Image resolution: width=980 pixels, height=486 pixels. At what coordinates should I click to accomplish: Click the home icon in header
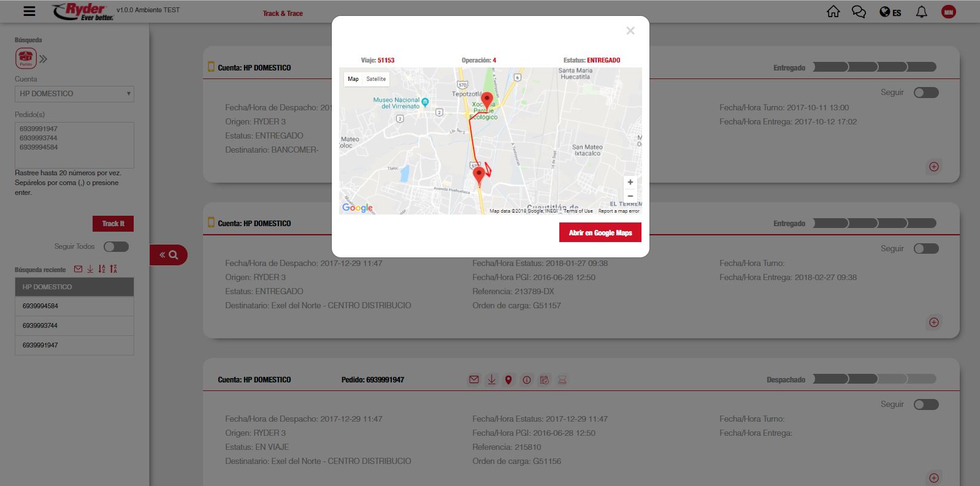pos(833,12)
